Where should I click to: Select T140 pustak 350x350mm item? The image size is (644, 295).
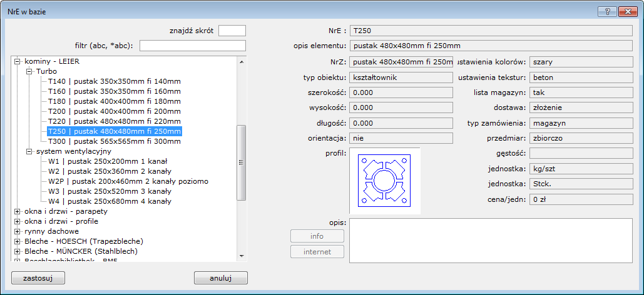pos(114,82)
